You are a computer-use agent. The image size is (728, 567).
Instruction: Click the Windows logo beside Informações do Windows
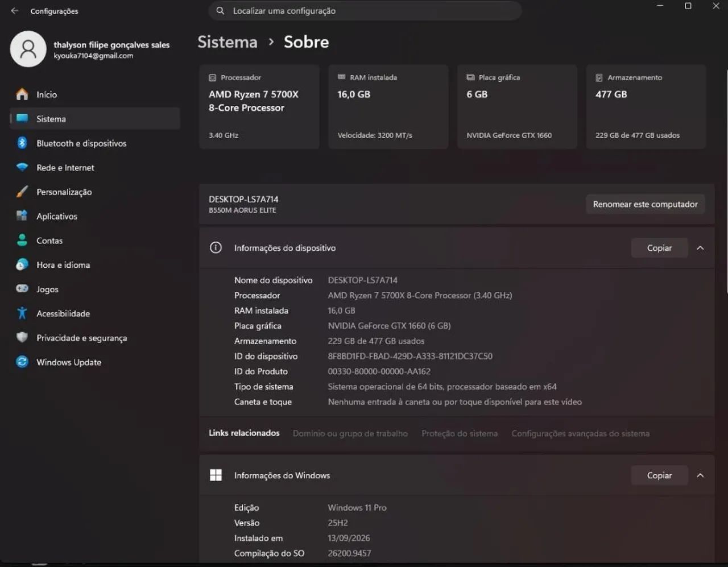pyautogui.click(x=216, y=475)
